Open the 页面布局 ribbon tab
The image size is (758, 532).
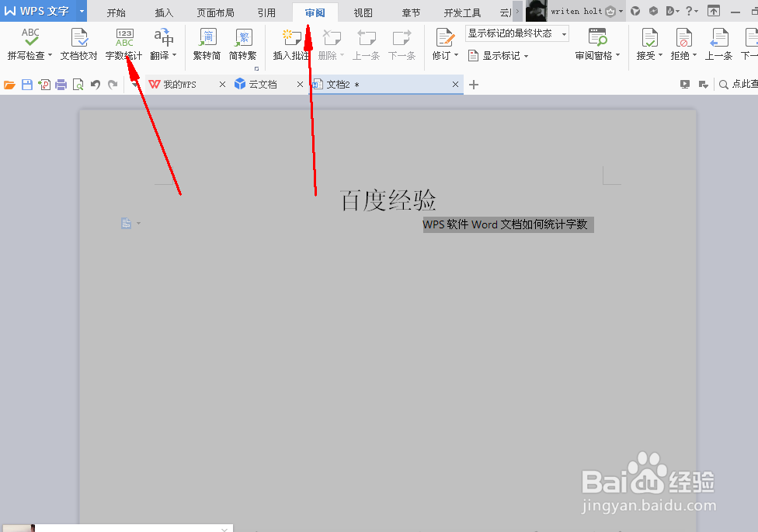click(215, 12)
